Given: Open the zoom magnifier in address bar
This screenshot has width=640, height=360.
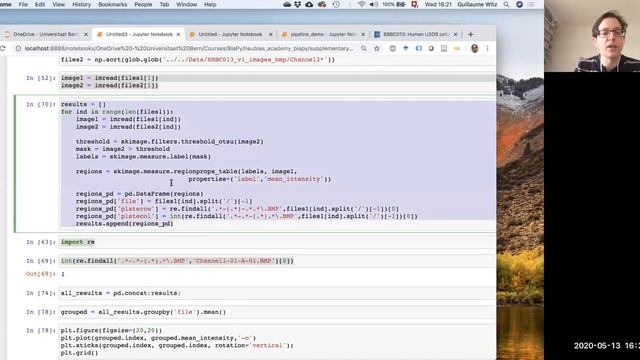Looking at the screenshot, I should pyautogui.click(x=364, y=49).
